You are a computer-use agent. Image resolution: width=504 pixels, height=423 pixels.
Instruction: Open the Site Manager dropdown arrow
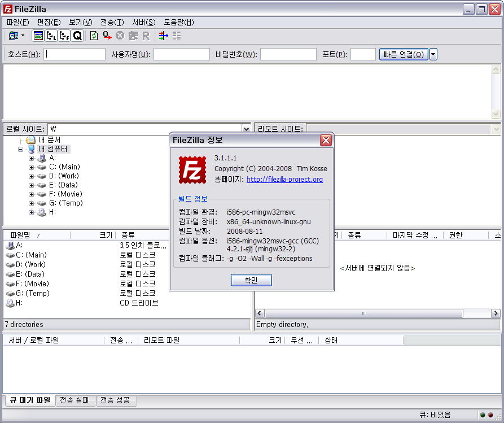click(x=22, y=35)
